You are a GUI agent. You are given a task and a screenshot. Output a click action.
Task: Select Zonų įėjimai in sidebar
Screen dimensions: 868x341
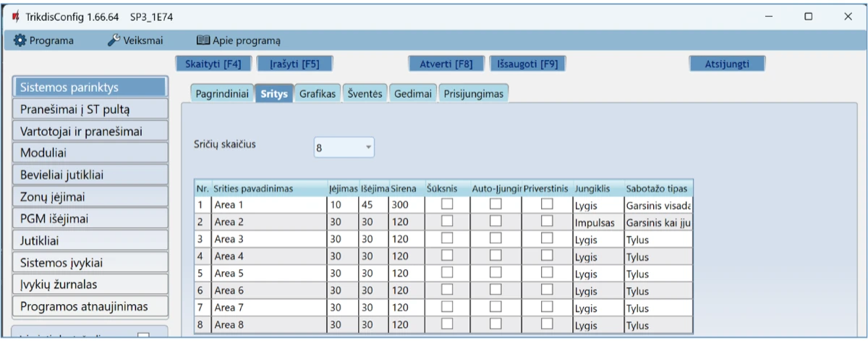(x=90, y=196)
